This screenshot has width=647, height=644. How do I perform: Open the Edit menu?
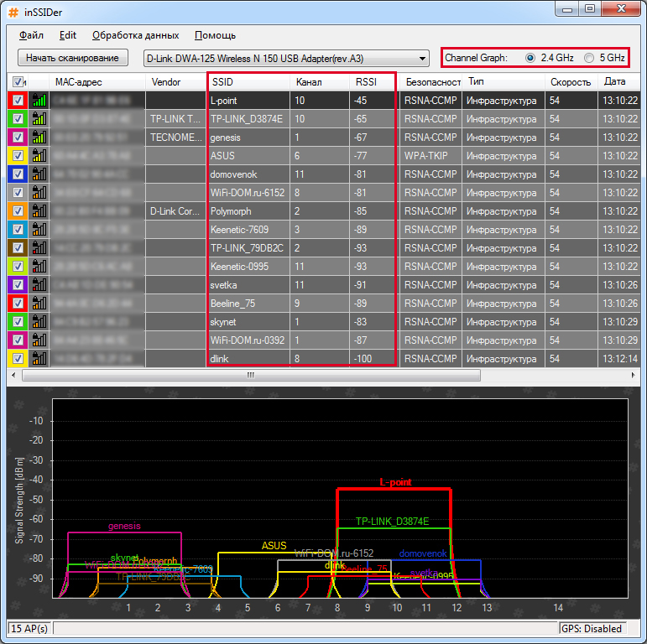pos(68,35)
